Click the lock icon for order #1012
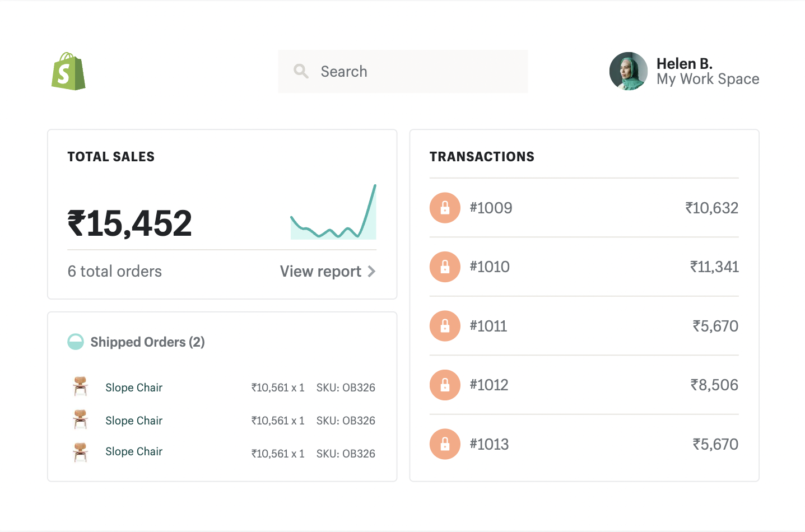Screen dimensions: 805x532 click(x=445, y=385)
